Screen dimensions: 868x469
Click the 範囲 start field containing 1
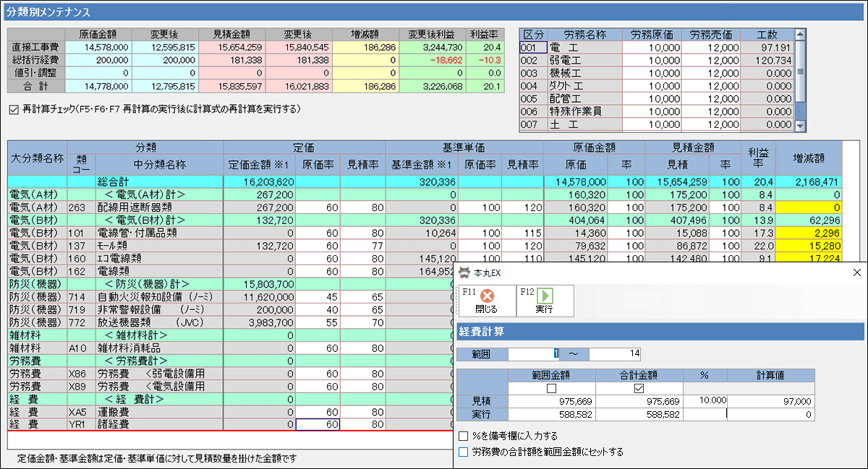pyautogui.click(x=534, y=354)
